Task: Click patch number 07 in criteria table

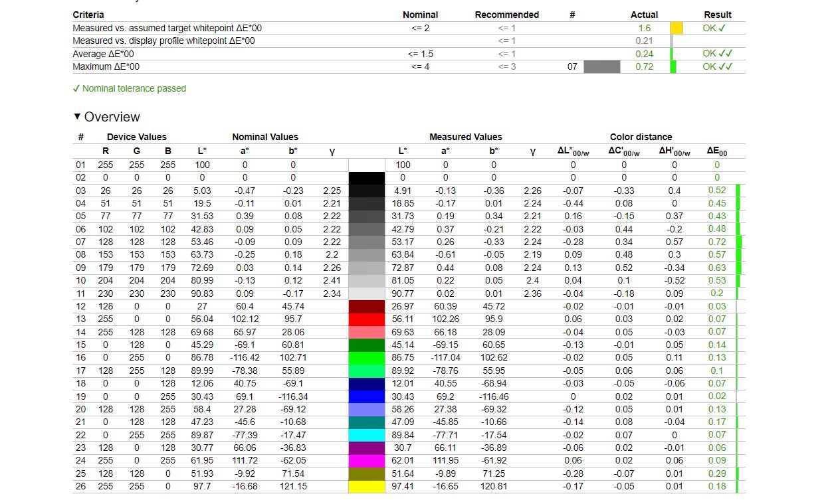Action: pyautogui.click(x=572, y=66)
